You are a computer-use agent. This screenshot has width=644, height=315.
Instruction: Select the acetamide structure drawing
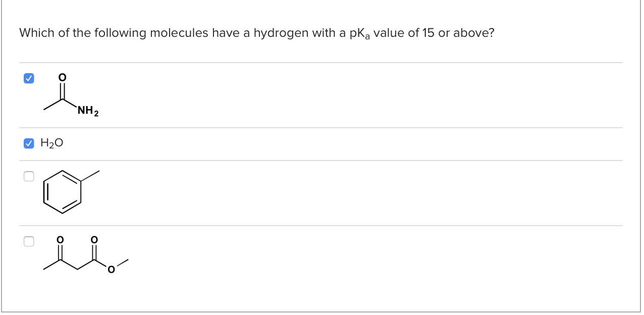[x=66, y=96]
